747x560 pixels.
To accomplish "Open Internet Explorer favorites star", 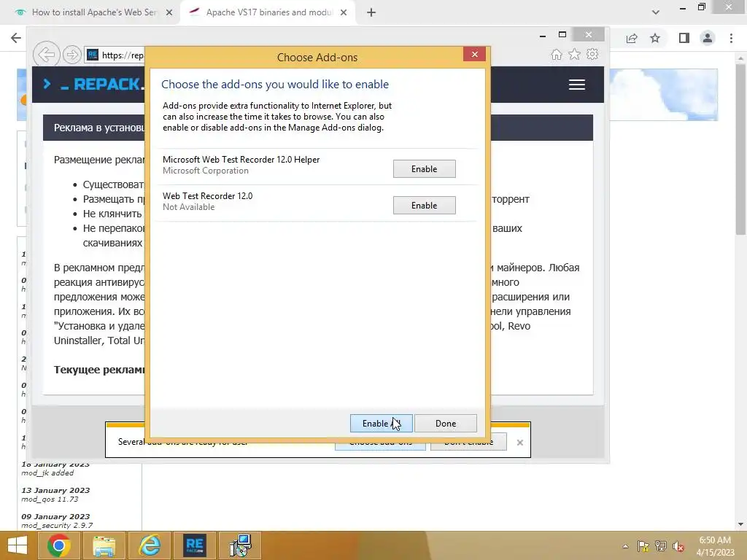I will pos(575,54).
